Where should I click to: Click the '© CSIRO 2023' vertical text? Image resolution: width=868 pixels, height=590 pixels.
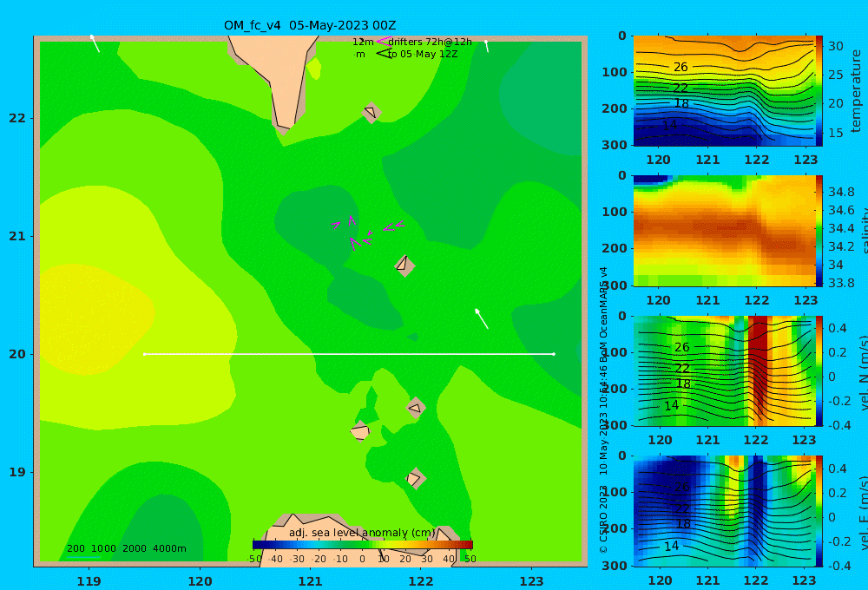click(603, 519)
